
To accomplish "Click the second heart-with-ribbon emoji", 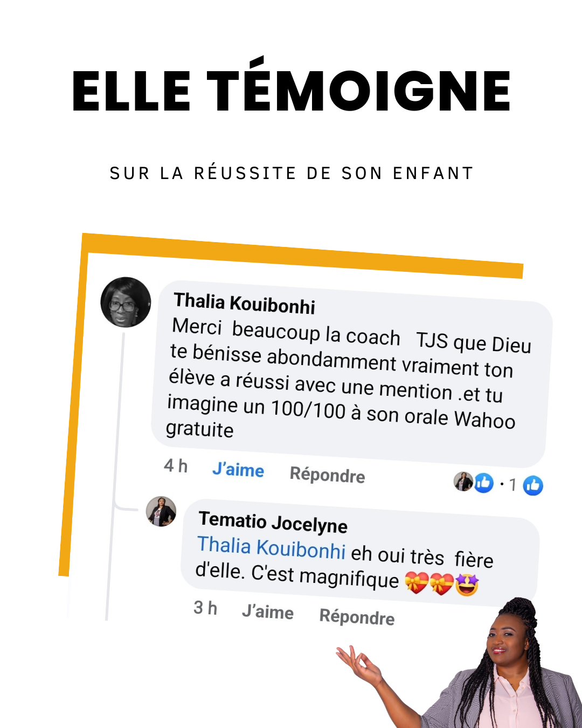I will click(x=441, y=583).
